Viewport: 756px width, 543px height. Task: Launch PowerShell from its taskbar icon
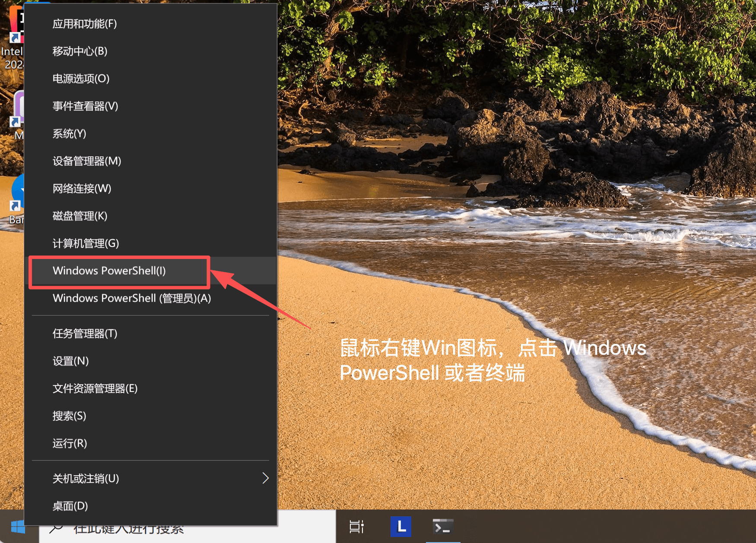coord(443,527)
